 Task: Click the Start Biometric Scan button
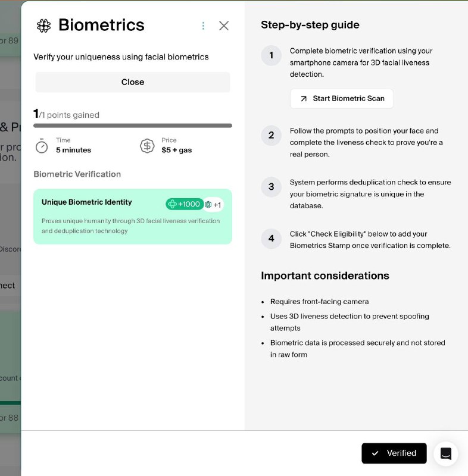[x=342, y=99]
